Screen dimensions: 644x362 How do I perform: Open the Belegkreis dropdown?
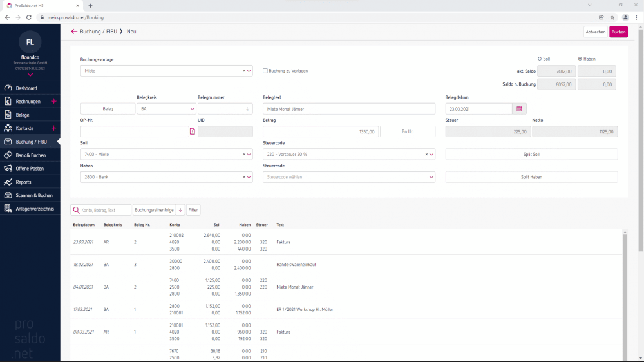(x=167, y=109)
